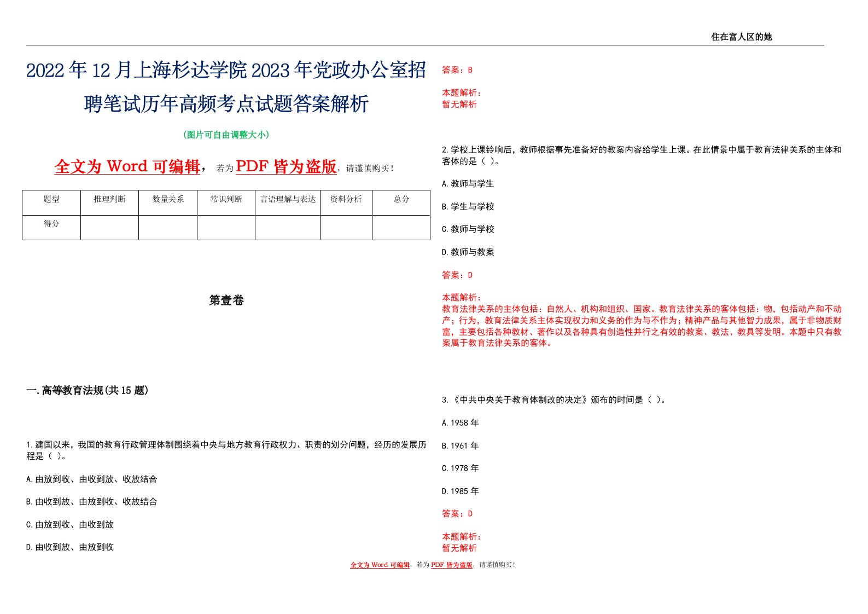Select option D. 教师与教案
This screenshot has height=614, width=868.
pyautogui.click(x=468, y=252)
